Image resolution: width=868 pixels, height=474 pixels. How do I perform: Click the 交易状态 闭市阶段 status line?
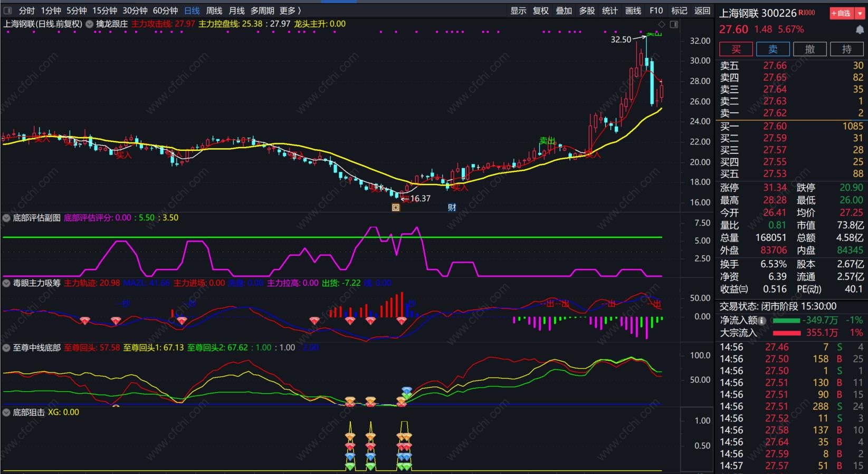click(x=778, y=306)
